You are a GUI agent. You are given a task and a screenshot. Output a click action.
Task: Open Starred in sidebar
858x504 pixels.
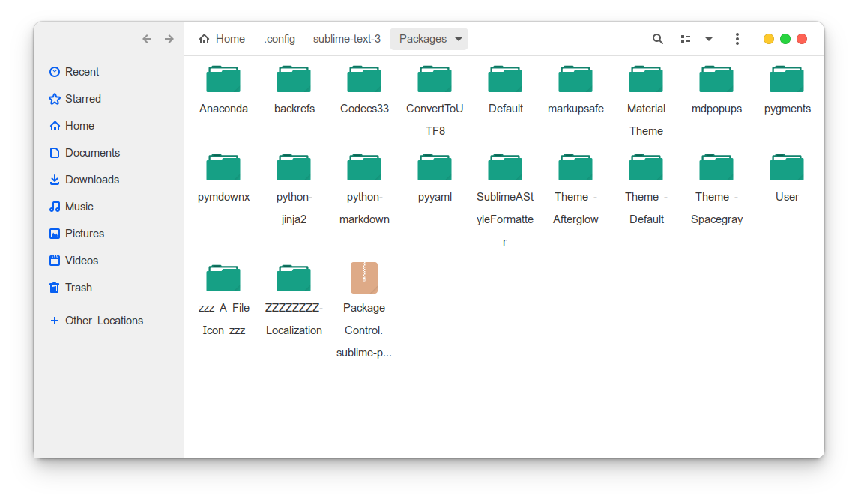point(75,98)
